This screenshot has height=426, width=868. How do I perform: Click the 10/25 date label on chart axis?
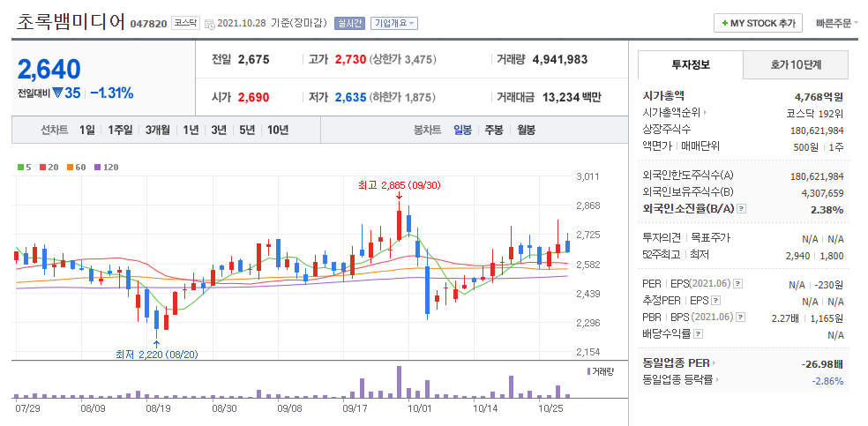tap(550, 409)
